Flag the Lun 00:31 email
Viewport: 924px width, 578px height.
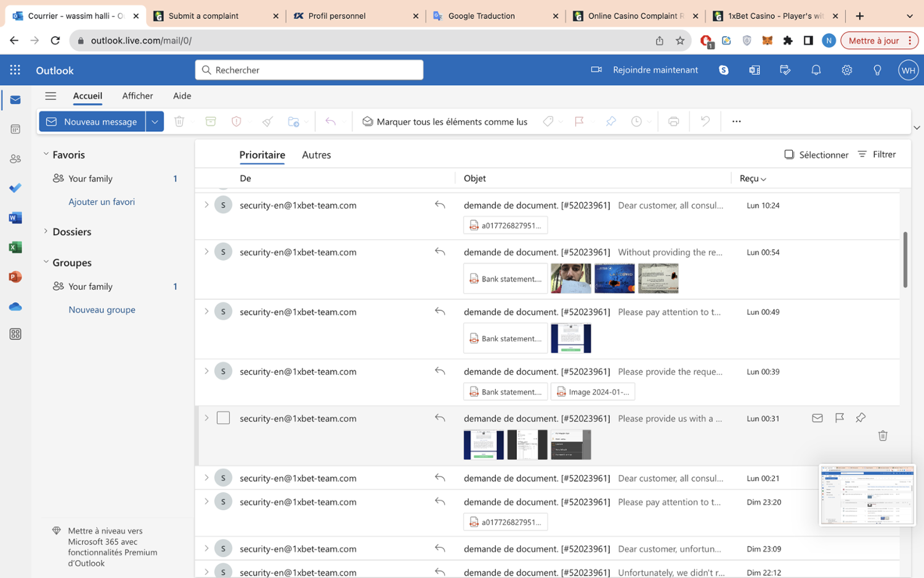[839, 418]
